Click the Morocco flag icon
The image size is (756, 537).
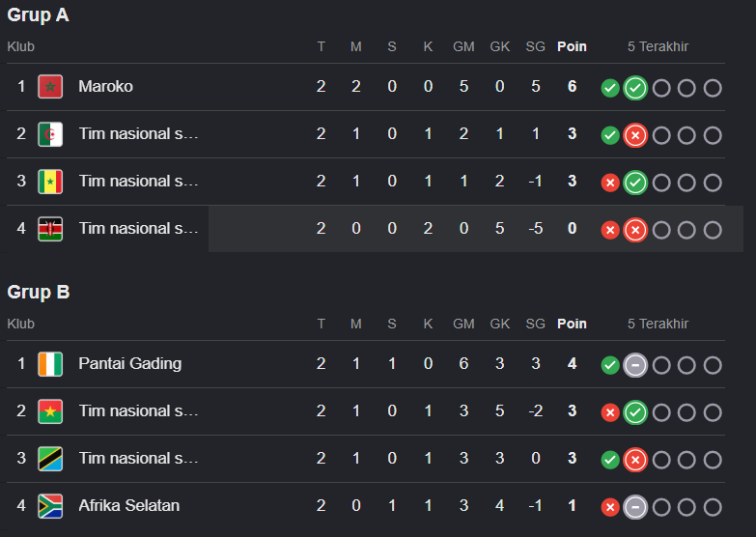[x=50, y=87]
